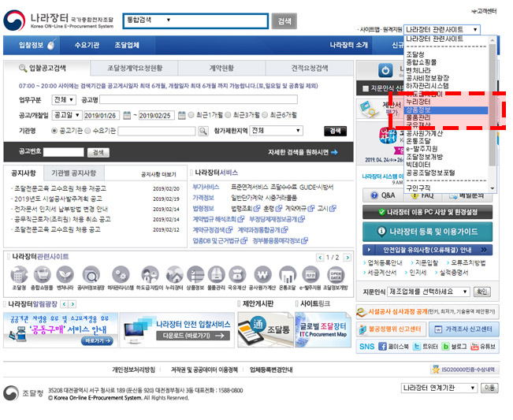Open the 입찰정보 main menu
The width and height of the screenshot is (513, 420).
(x=32, y=45)
